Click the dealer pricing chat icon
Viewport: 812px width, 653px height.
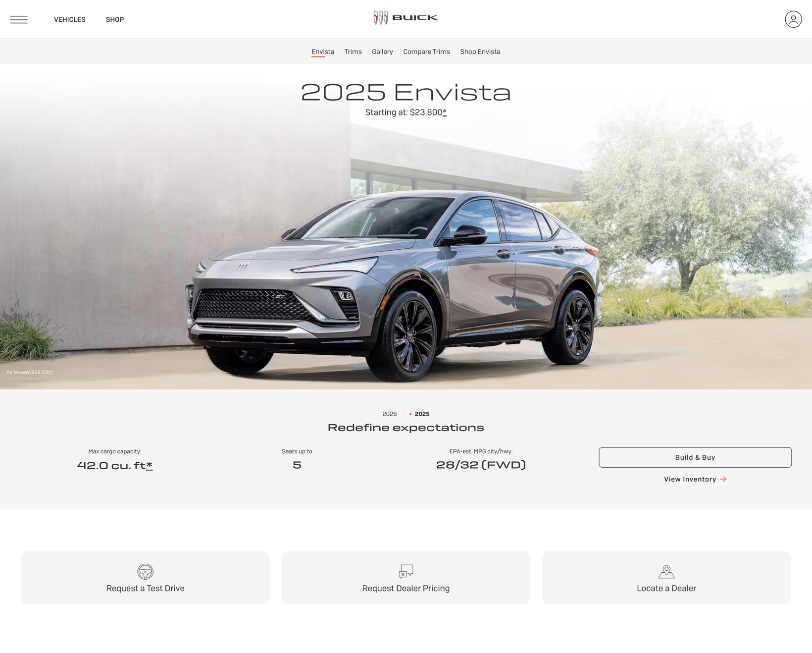pyautogui.click(x=406, y=571)
